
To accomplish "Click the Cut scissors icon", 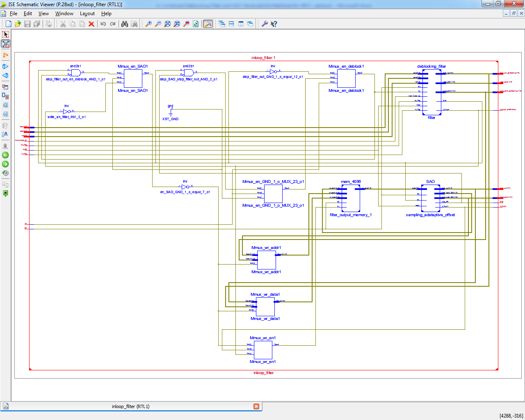I will [63, 24].
